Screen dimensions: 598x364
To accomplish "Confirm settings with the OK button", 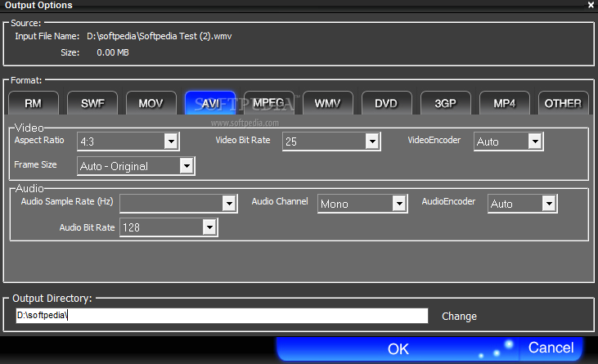I will [398, 348].
